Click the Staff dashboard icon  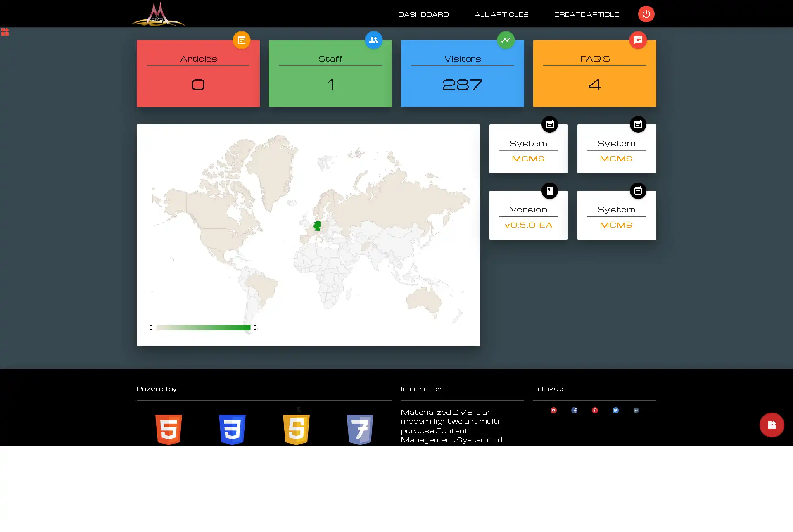click(373, 40)
